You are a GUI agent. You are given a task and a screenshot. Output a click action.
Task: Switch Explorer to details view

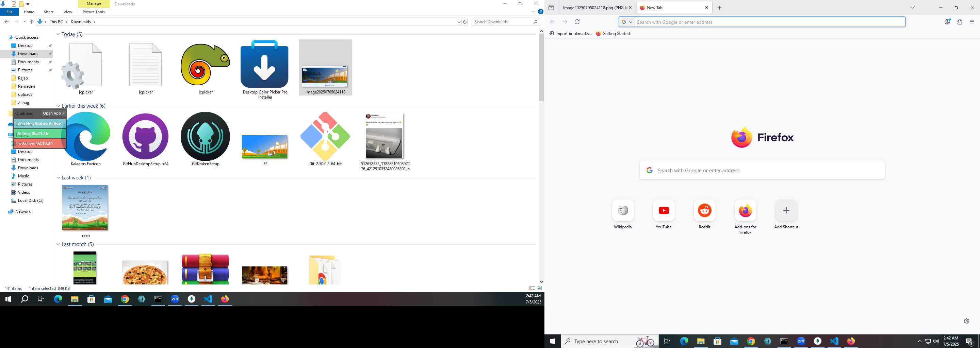(532, 288)
